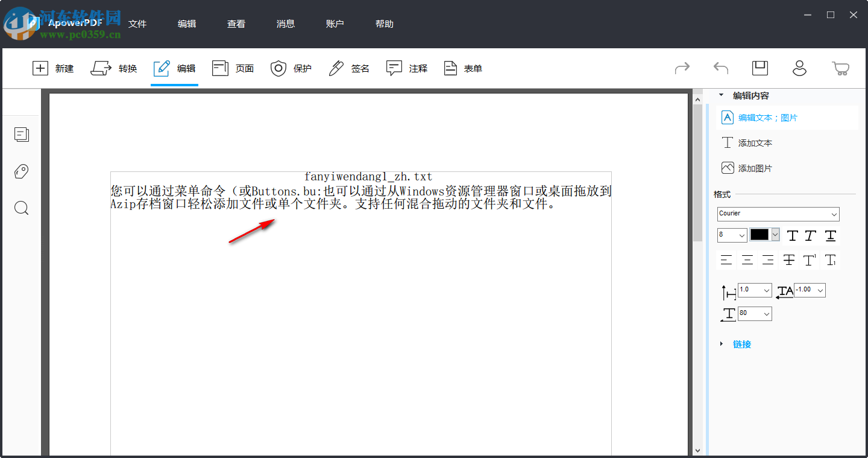Toggle italic text formatting
868x458 pixels.
tap(810, 235)
